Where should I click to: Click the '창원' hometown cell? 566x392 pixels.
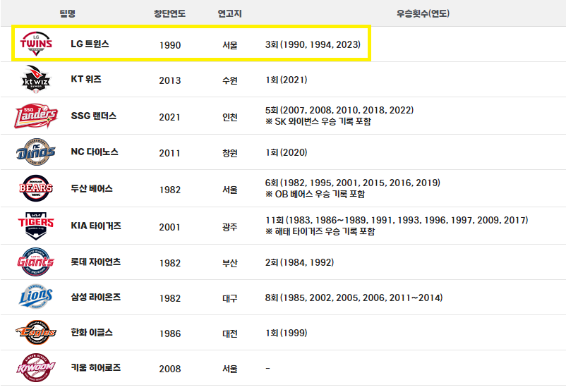(229, 153)
